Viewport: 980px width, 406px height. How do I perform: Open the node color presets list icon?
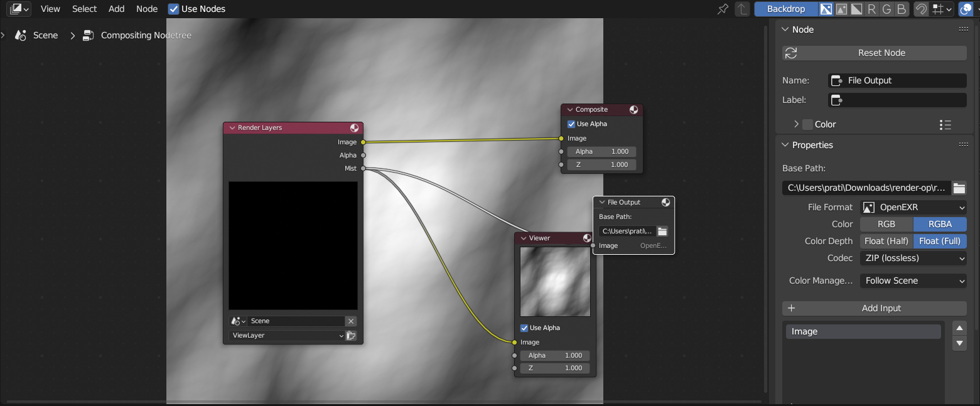945,124
